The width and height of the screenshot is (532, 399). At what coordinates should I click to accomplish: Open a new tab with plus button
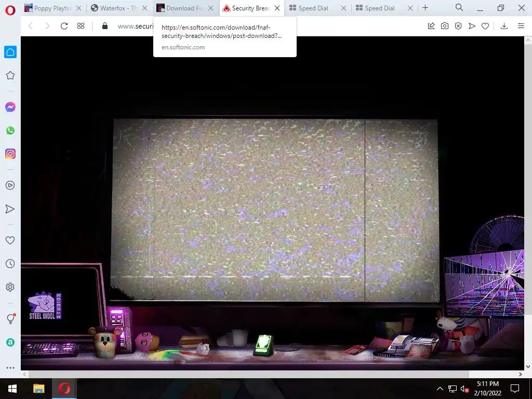coord(425,7)
